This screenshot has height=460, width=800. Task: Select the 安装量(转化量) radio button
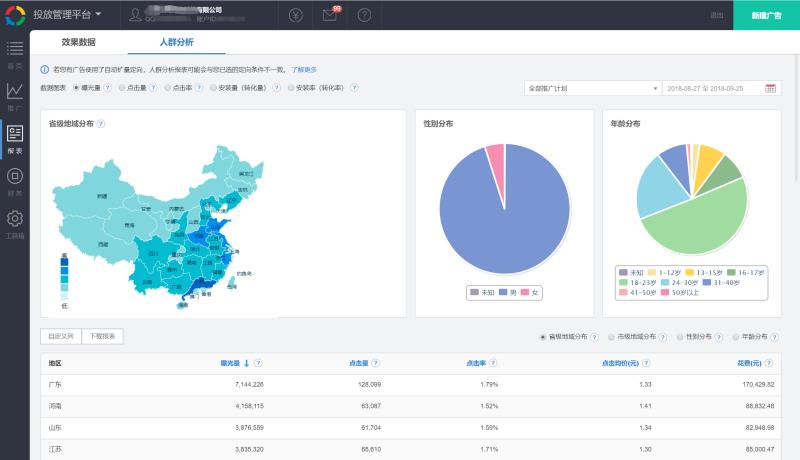(x=213, y=88)
